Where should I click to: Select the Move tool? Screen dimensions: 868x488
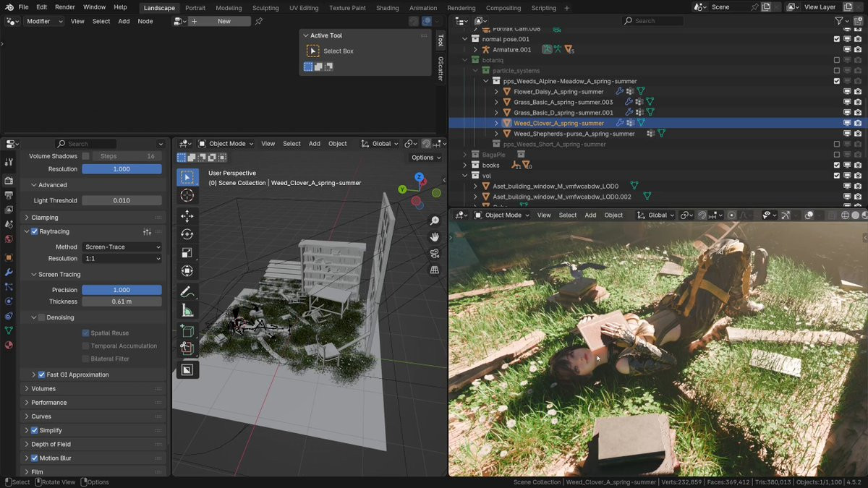click(187, 215)
